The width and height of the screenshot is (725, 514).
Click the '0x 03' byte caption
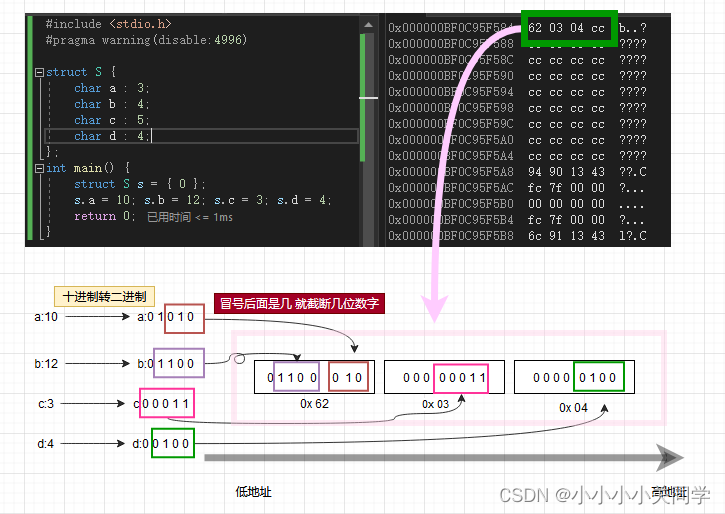point(436,404)
